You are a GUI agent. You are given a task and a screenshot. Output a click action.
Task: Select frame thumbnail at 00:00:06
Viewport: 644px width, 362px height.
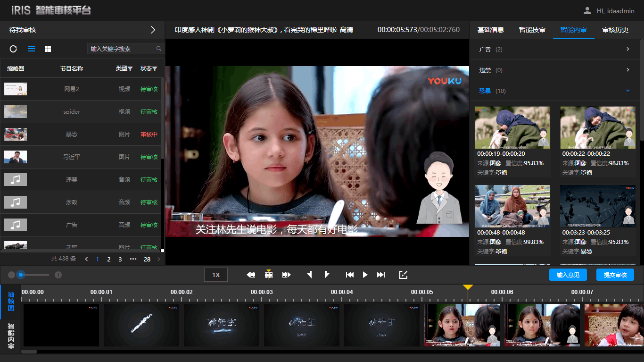543,325
